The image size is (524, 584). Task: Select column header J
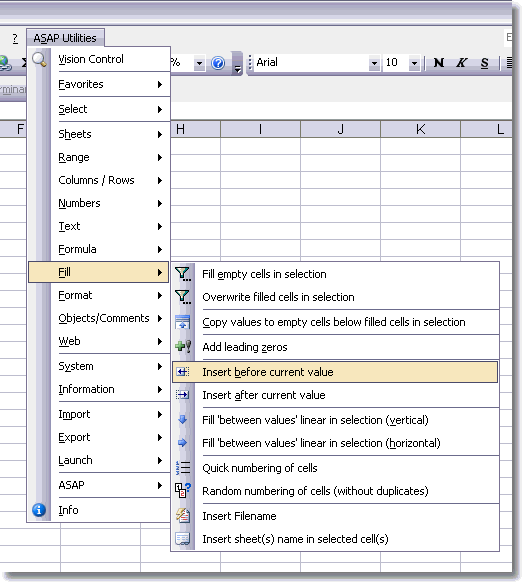tap(340, 129)
